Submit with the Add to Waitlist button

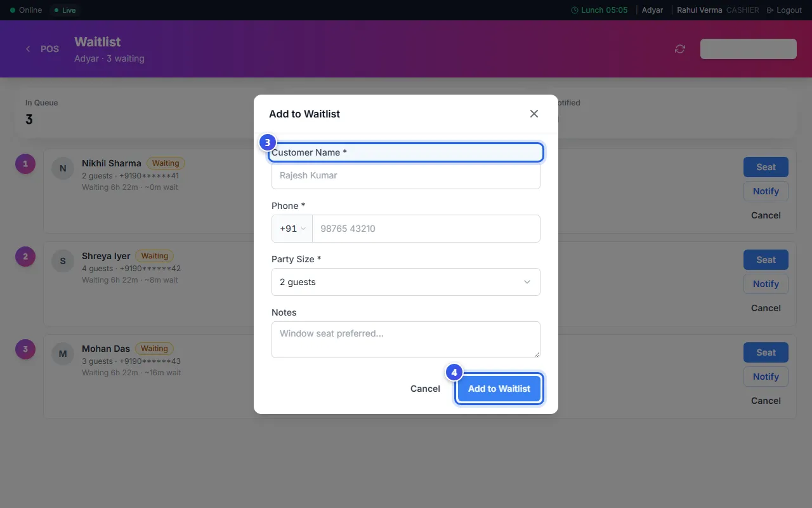tap(499, 389)
